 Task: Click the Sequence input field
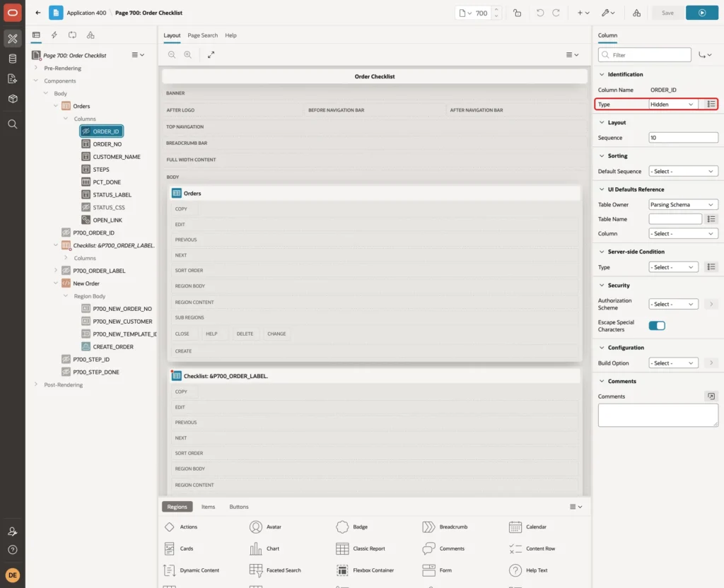pyautogui.click(x=683, y=138)
